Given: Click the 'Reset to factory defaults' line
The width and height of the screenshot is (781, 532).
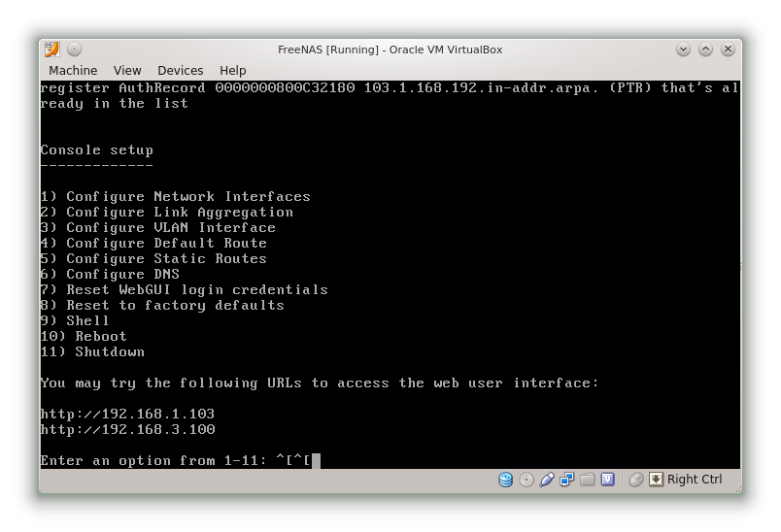Looking at the screenshot, I should [162, 305].
